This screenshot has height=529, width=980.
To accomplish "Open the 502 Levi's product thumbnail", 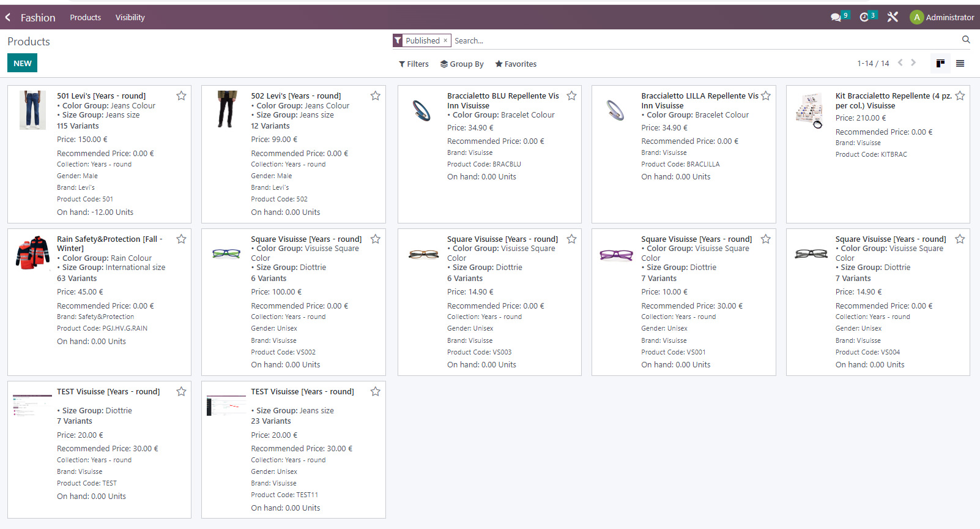I will 226,110.
